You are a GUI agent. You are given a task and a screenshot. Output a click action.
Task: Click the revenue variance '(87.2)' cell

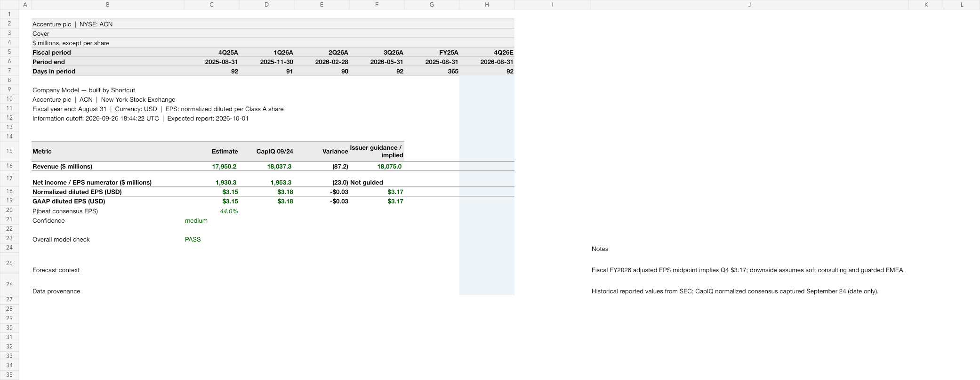(322, 166)
